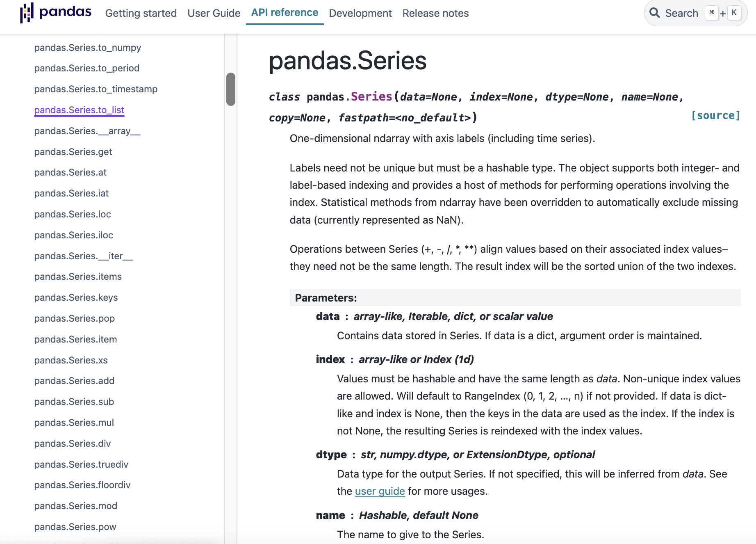Go to the Development tab

coord(360,13)
